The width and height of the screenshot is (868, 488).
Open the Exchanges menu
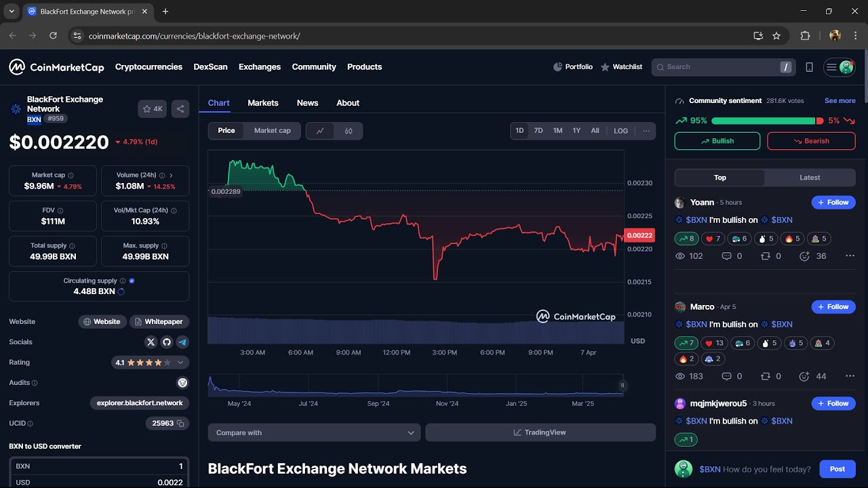tap(260, 67)
